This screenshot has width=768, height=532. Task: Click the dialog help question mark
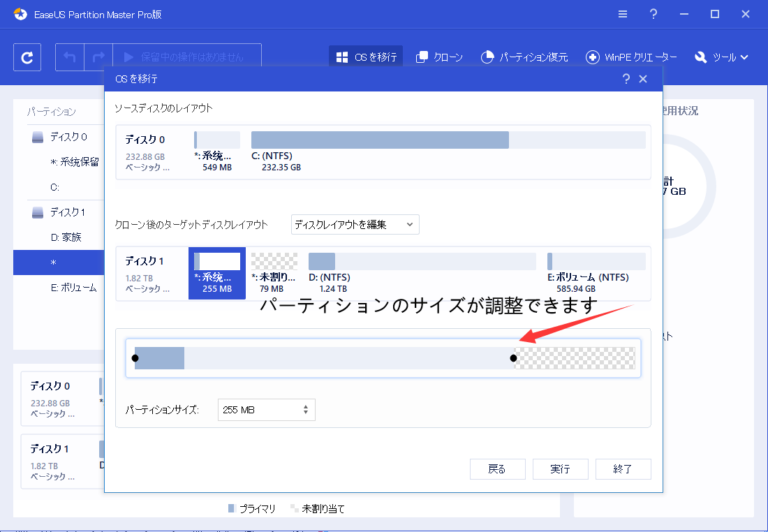626,79
